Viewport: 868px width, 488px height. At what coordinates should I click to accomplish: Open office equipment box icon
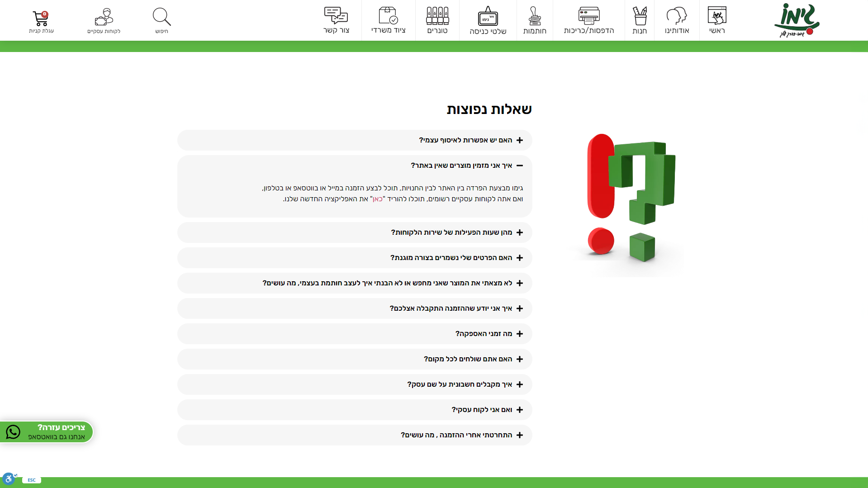coord(388,15)
